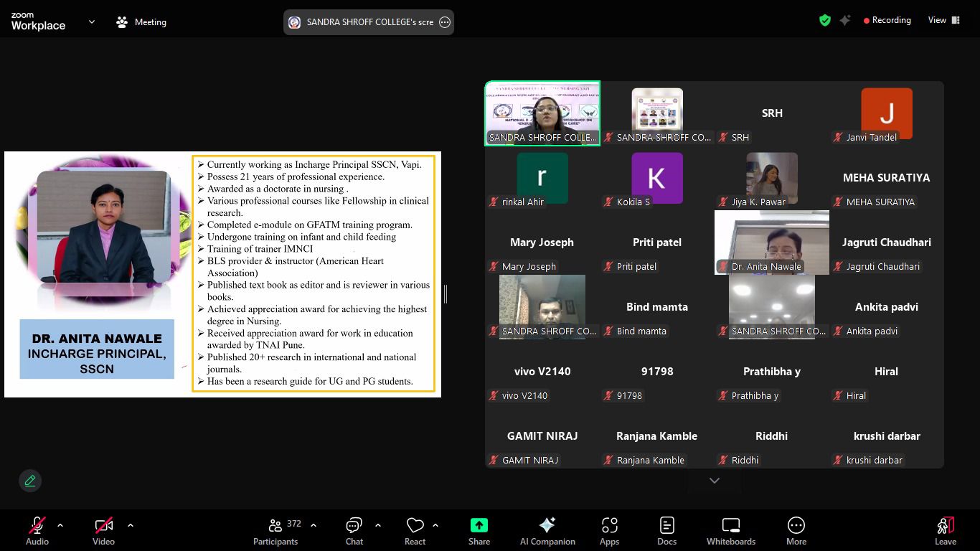The width and height of the screenshot is (980, 551).
Task: Open the View layout menu
Action: [943, 21]
